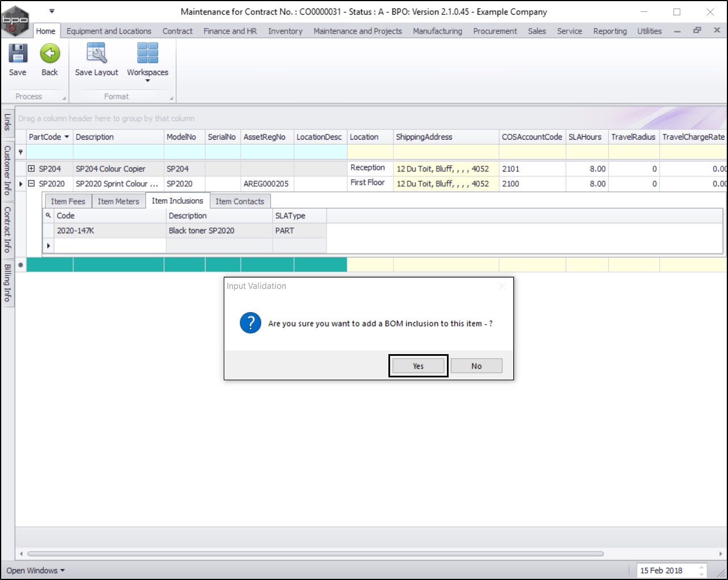Click the Save disk icon
This screenshot has width=728, height=580.
(18, 54)
